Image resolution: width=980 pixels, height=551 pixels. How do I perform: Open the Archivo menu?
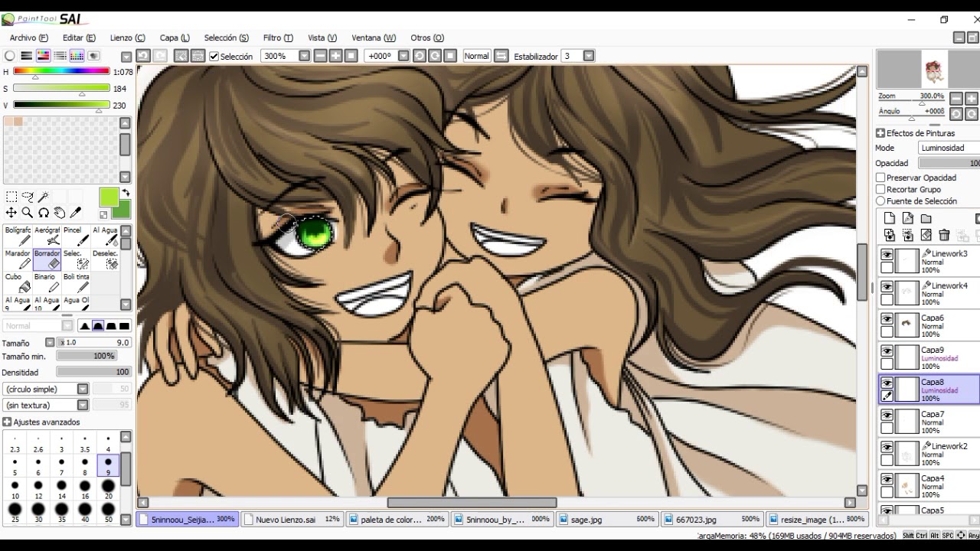pos(28,37)
